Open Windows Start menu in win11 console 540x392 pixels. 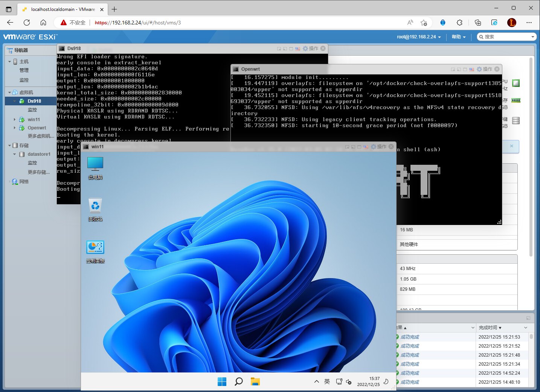[222, 381]
